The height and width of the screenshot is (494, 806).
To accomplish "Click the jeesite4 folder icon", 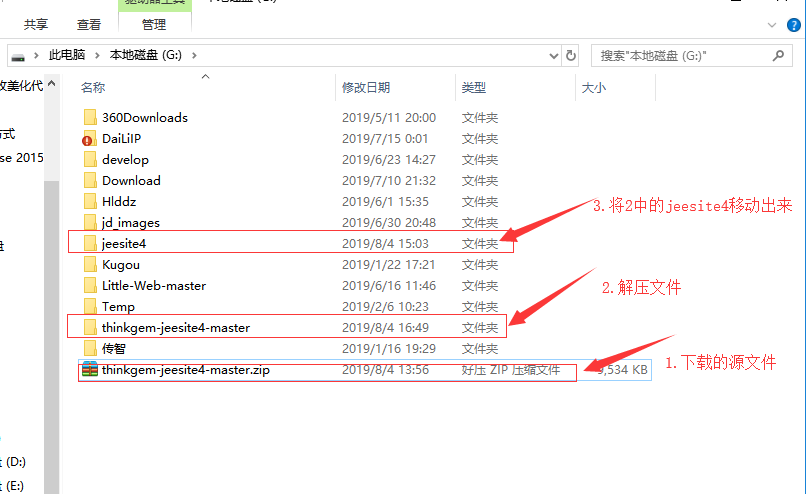I will pos(90,243).
